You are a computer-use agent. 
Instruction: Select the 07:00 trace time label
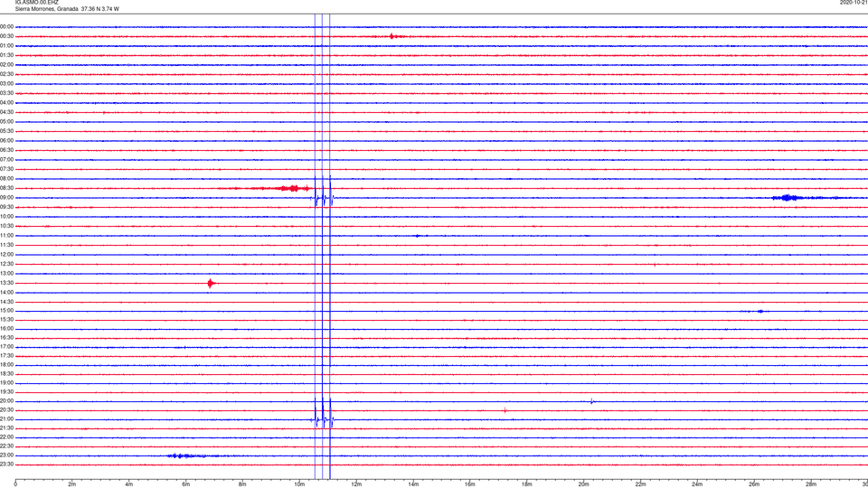point(6,160)
